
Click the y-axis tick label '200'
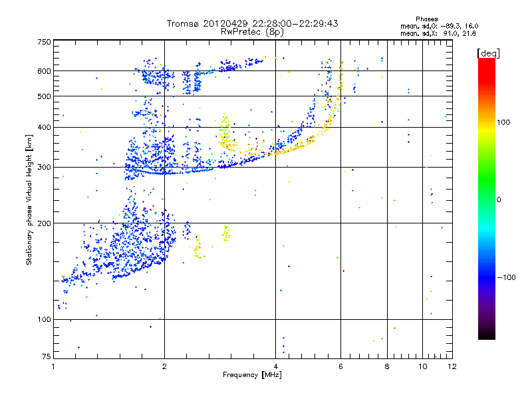point(45,223)
